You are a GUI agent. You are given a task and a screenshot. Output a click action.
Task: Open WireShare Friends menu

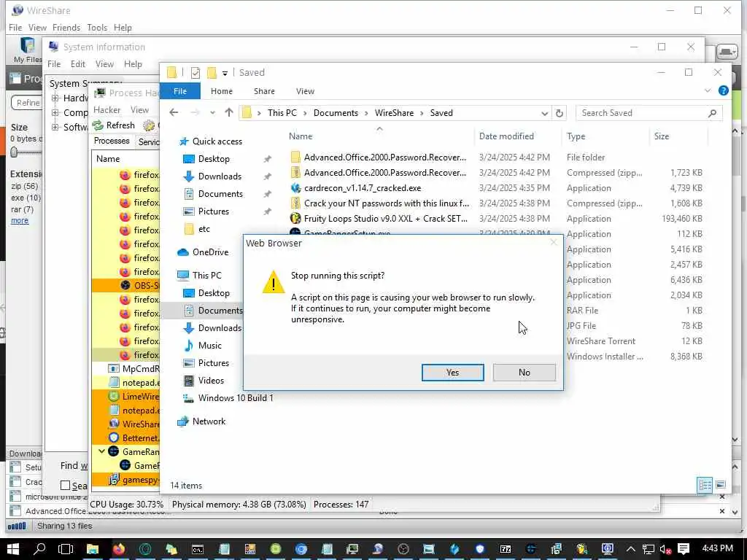(x=66, y=28)
